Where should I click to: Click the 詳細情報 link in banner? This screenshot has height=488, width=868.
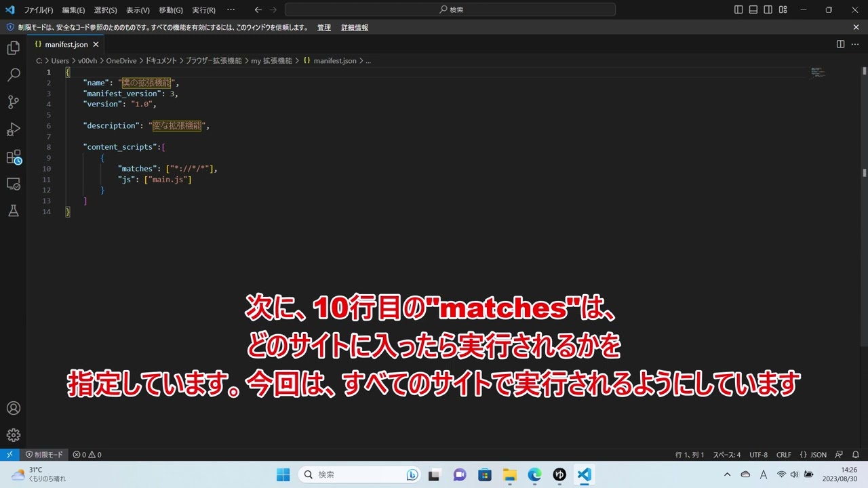tap(355, 28)
